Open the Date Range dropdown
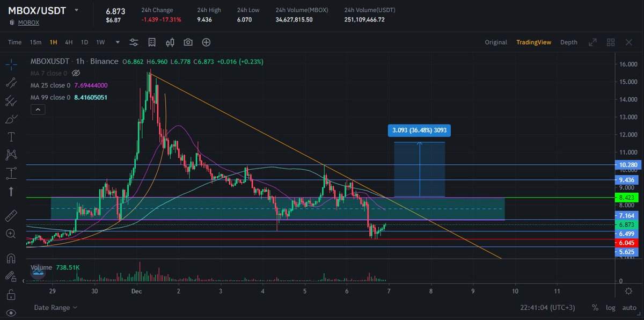 (56, 308)
